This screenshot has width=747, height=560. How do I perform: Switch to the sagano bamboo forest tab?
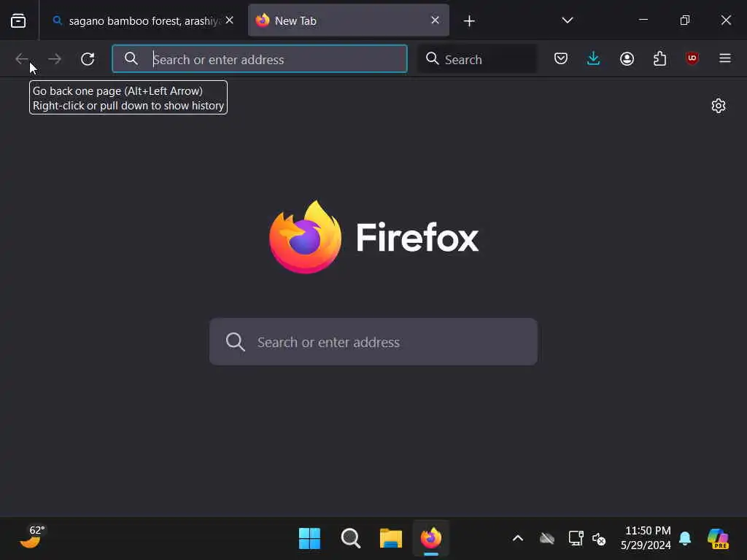tap(143, 20)
